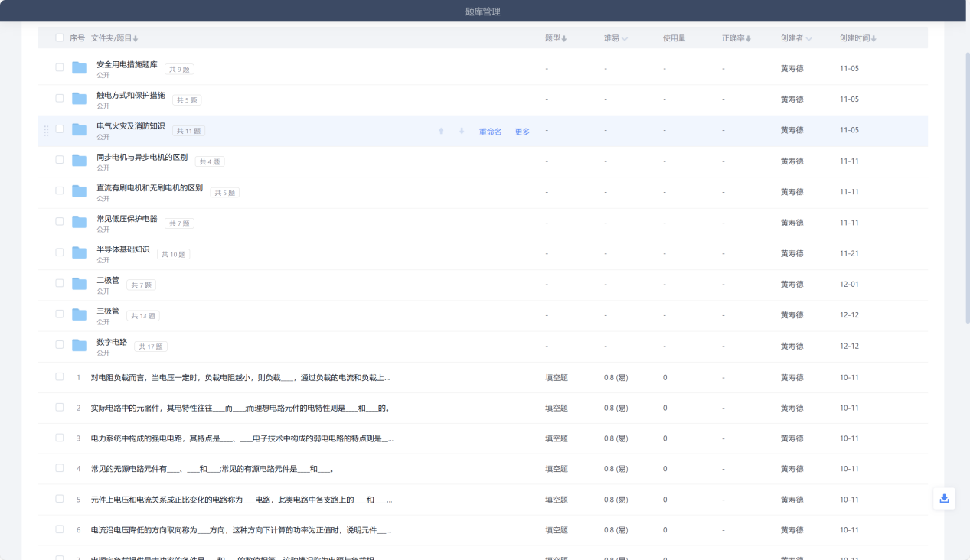
Task: Open the 安全用电措施题库 folder icon
Action: click(79, 68)
